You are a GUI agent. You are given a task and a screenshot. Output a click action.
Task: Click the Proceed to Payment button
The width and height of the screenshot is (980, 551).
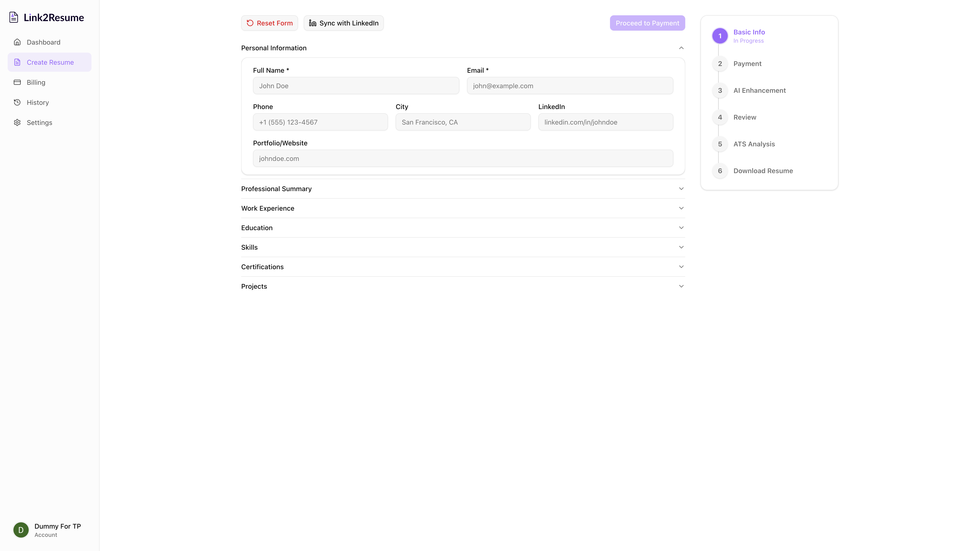(x=647, y=23)
